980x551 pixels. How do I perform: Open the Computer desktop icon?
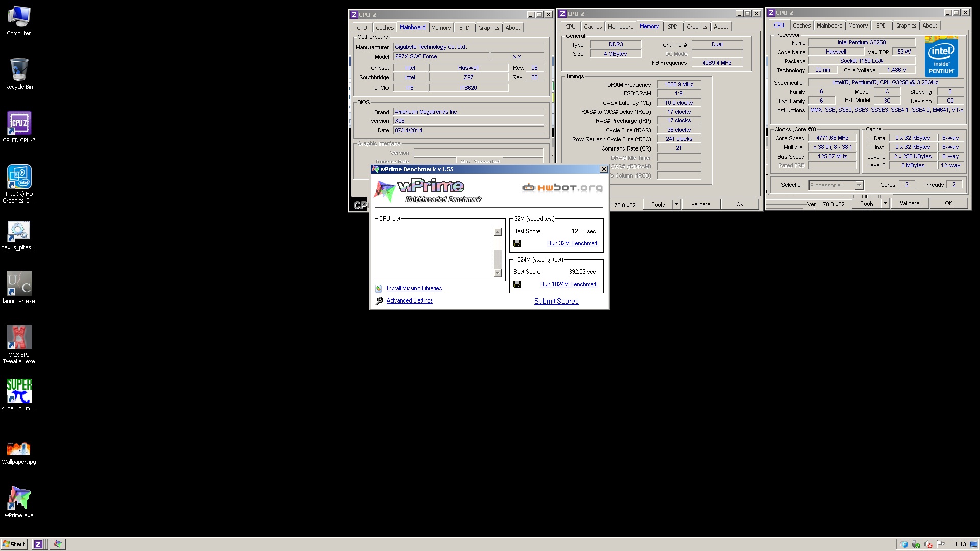click(19, 21)
